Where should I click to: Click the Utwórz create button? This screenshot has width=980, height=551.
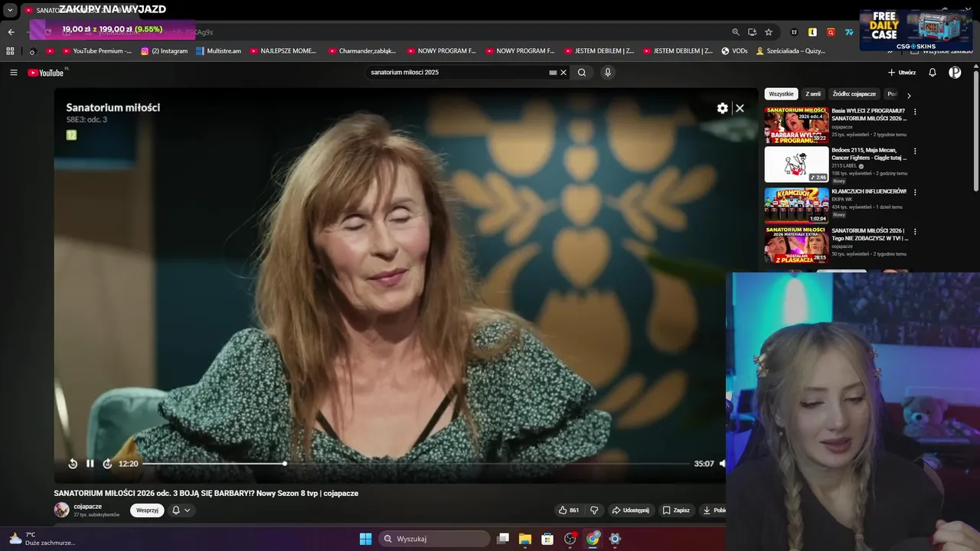click(901, 73)
